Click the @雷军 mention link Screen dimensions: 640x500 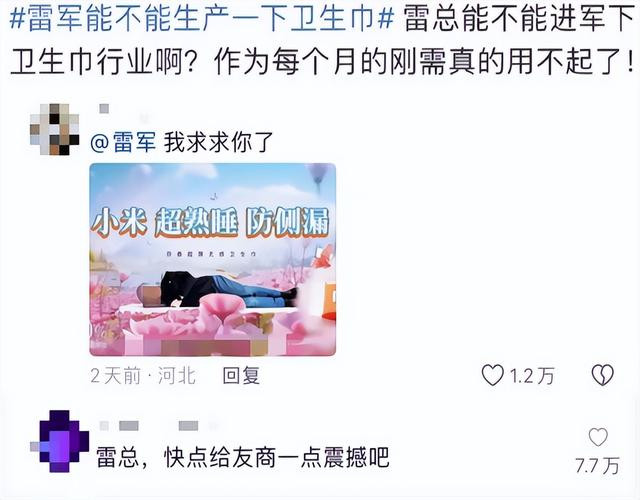123,142
